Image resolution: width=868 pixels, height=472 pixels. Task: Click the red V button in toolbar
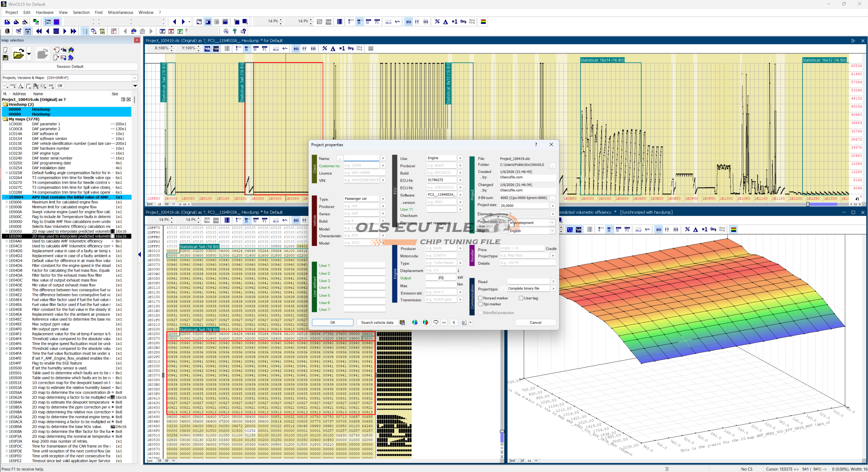[171, 31]
